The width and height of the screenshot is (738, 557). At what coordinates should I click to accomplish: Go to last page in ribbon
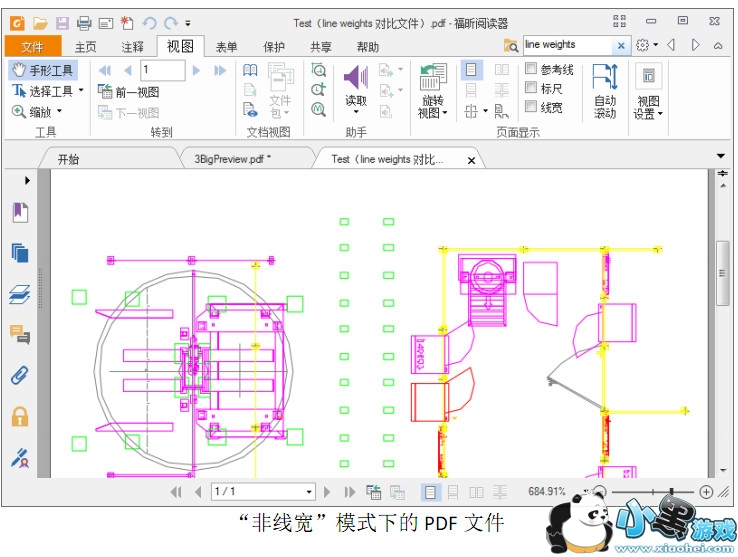(x=220, y=70)
